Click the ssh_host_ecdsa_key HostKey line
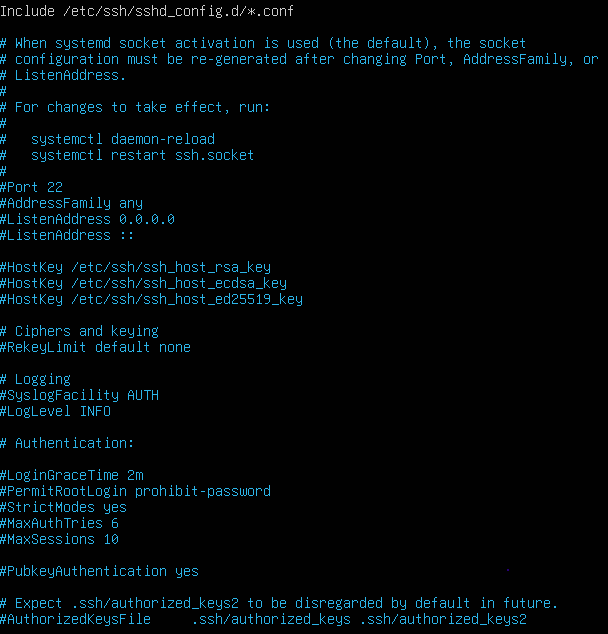608x634 pixels. 143,283
